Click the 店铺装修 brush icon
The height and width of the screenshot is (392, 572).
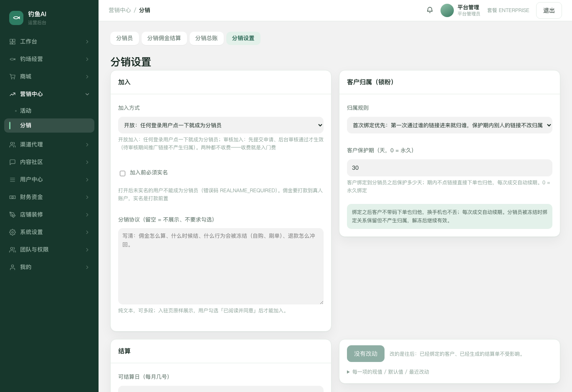13,215
